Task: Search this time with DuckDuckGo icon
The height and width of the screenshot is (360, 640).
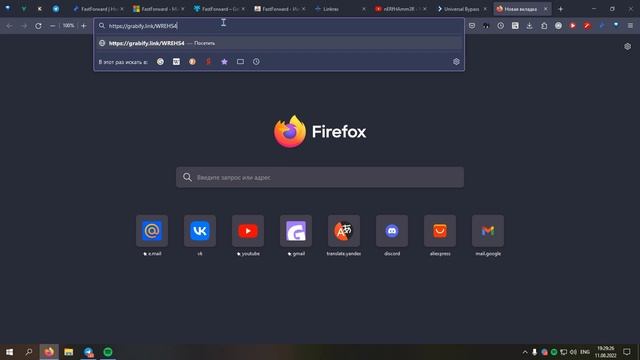Action: (192, 62)
